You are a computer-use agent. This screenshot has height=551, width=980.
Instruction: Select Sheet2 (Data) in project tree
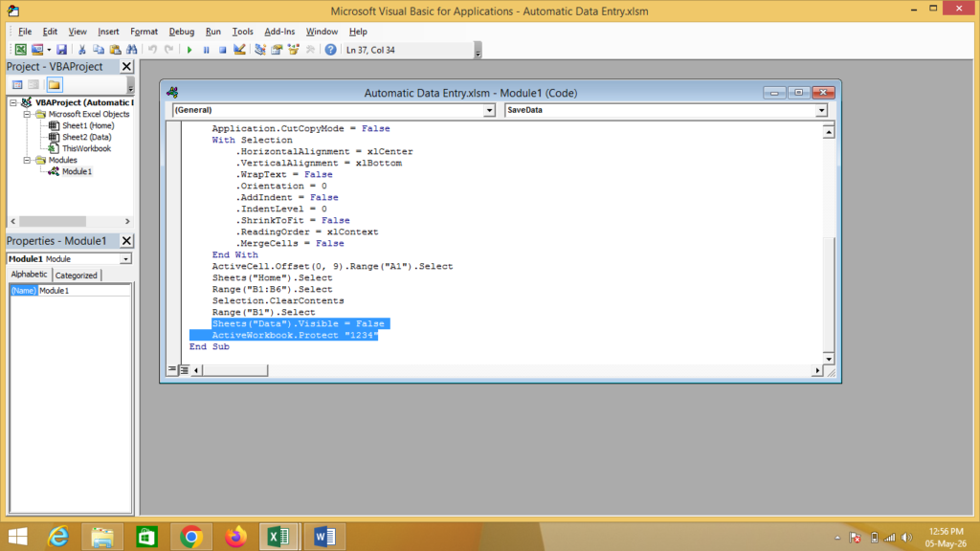point(86,137)
